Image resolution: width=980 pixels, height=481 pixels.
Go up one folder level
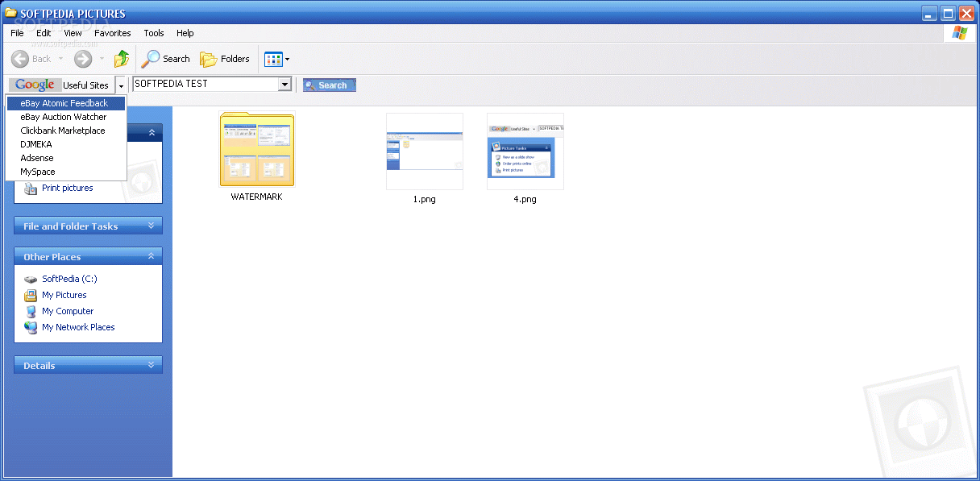[x=122, y=59]
